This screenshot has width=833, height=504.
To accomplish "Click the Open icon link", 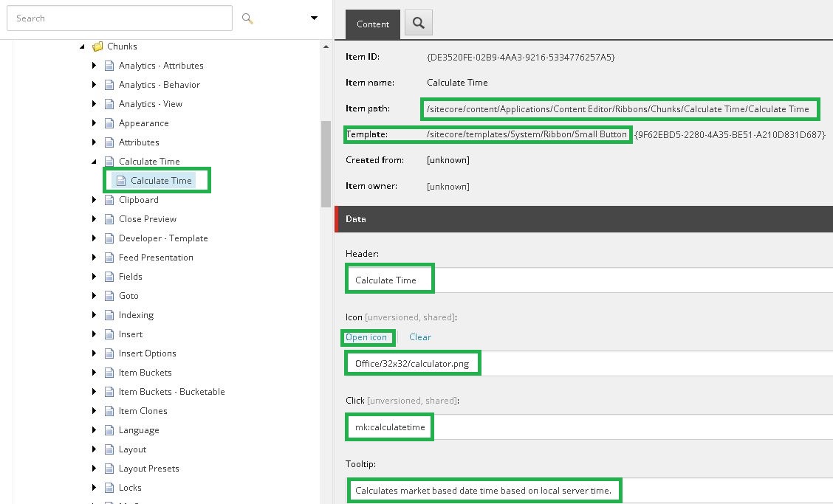I will click(366, 337).
